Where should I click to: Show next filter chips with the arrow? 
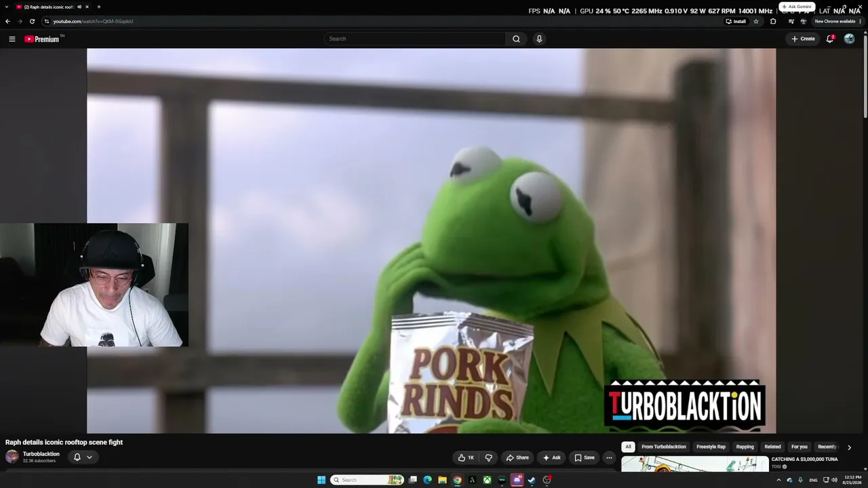(x=849, y=447)
